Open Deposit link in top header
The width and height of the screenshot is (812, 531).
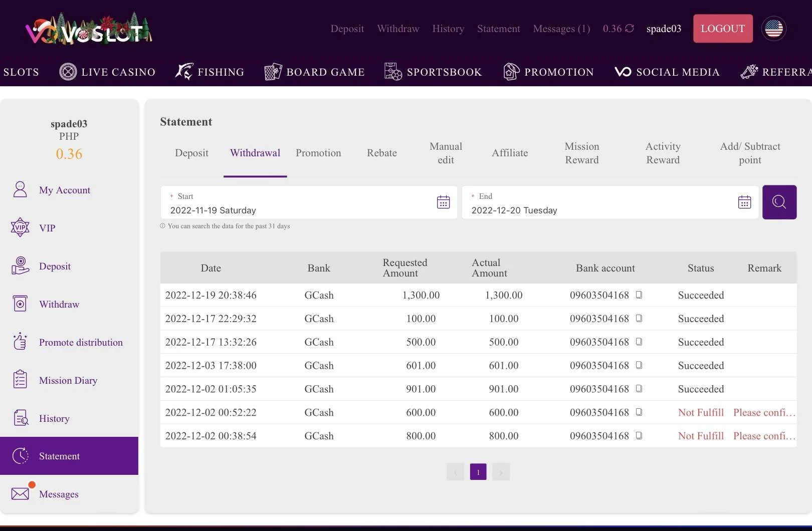347,29
